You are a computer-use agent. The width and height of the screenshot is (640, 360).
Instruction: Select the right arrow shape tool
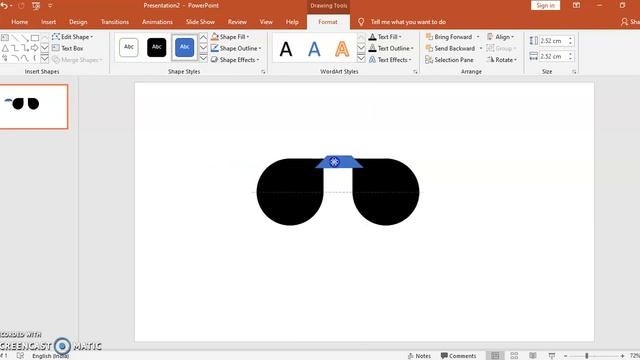click(35, 48)
